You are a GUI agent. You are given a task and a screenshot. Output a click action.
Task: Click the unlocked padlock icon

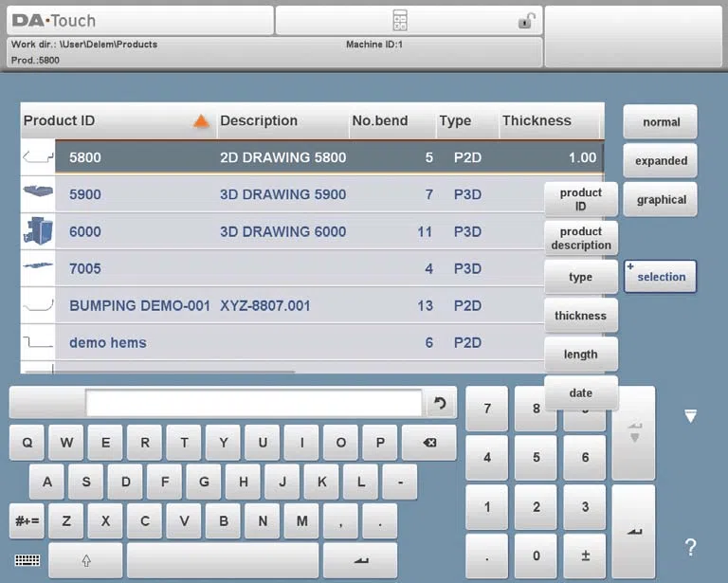click(x=526, y=21)
